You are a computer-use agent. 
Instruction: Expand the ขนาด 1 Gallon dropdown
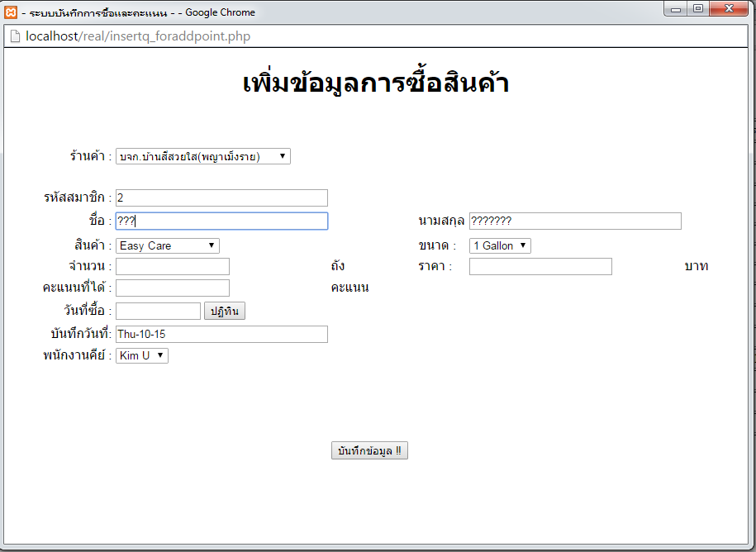pos(500,246)
